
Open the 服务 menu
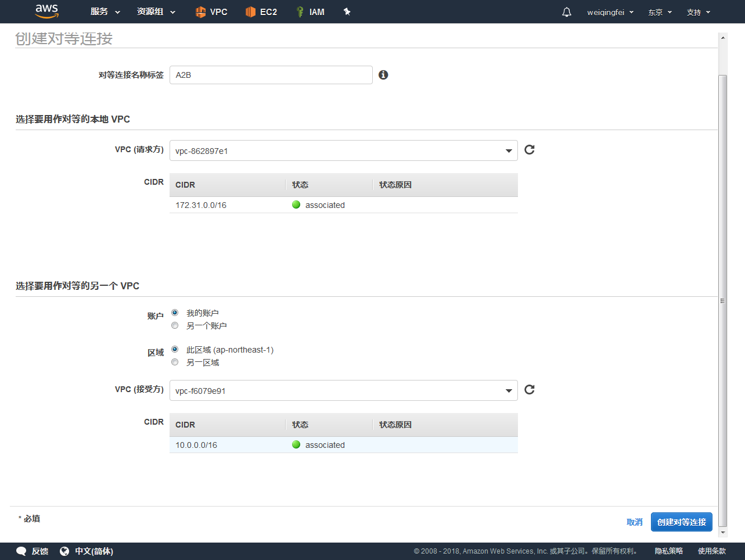coord(105,12)
